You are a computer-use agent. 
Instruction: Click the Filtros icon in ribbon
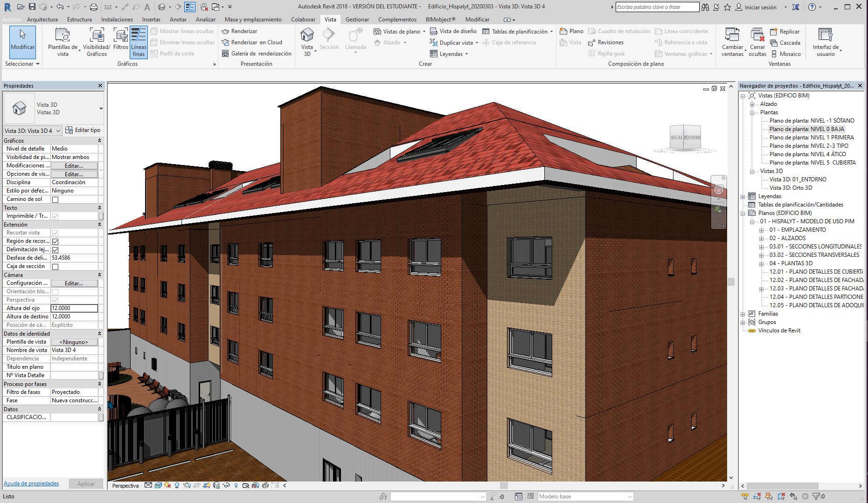point(120,36)
